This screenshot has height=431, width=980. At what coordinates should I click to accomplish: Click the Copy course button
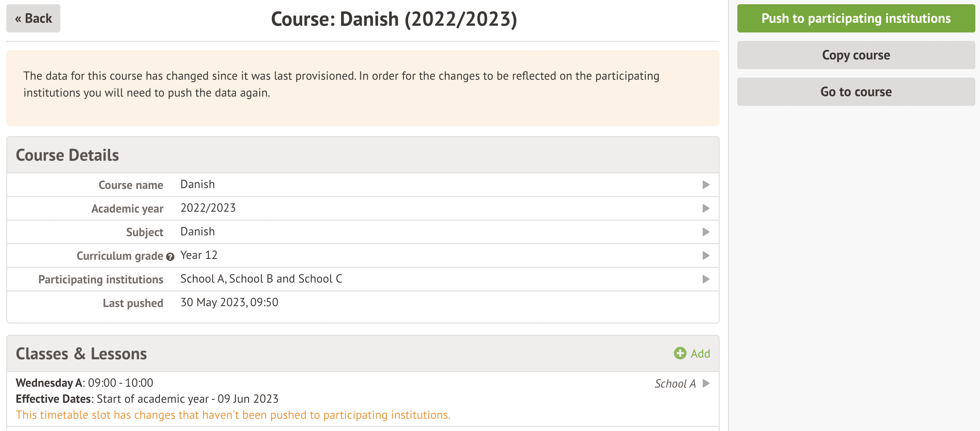(x=855, y=55)
